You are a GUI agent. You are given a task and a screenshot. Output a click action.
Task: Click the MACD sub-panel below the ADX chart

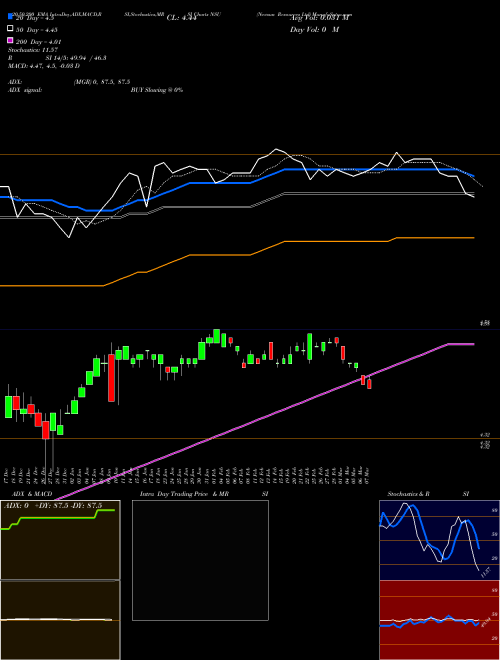[x=60, y=620]
